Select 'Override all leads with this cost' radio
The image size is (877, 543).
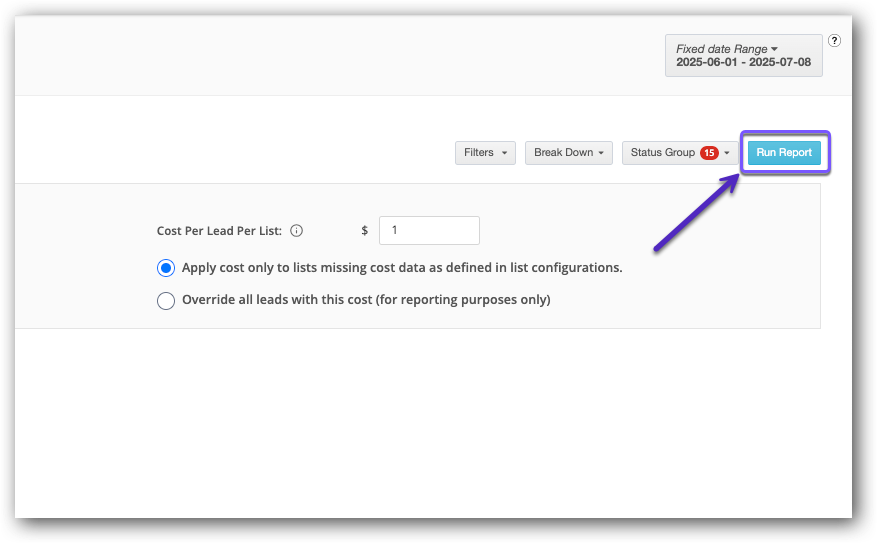click(x=166, y=300)
